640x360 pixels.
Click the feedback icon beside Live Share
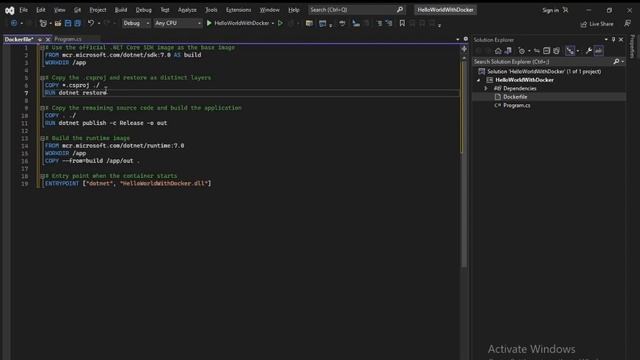[628, 24]
